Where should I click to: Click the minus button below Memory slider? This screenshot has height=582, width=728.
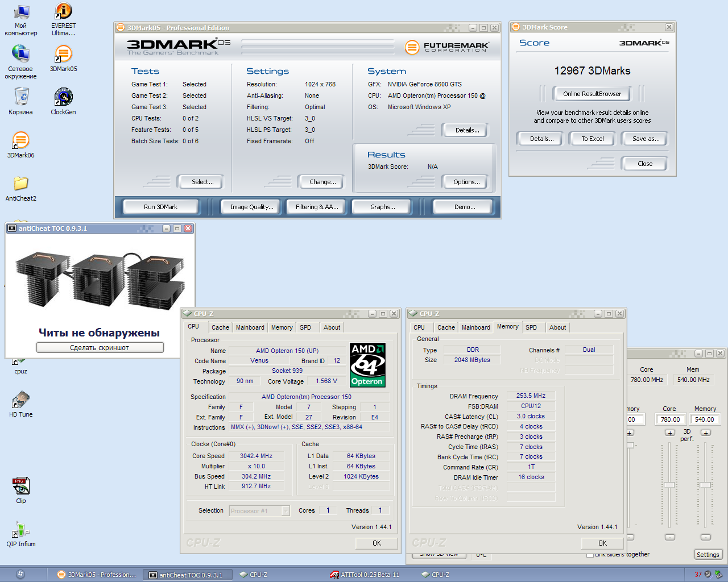coord(706,537)
